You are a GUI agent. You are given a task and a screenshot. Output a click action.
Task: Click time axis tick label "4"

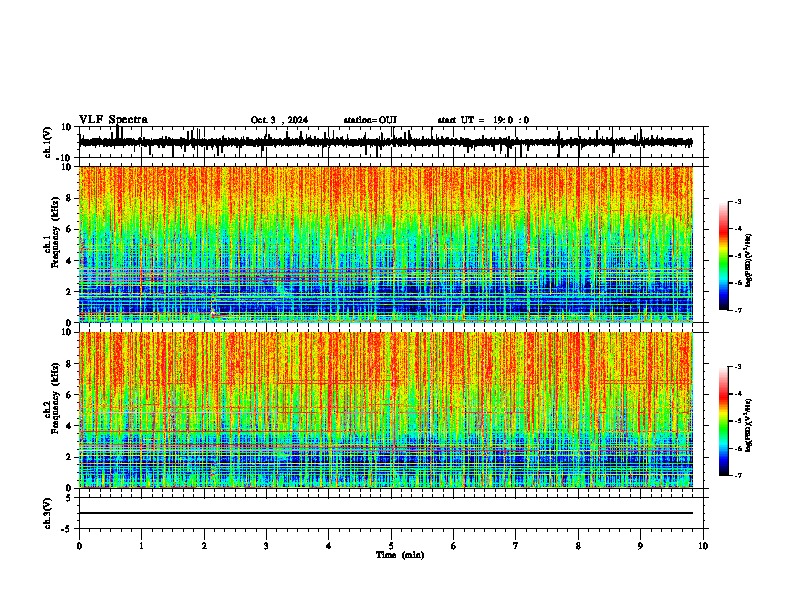(x=329, y=546)
